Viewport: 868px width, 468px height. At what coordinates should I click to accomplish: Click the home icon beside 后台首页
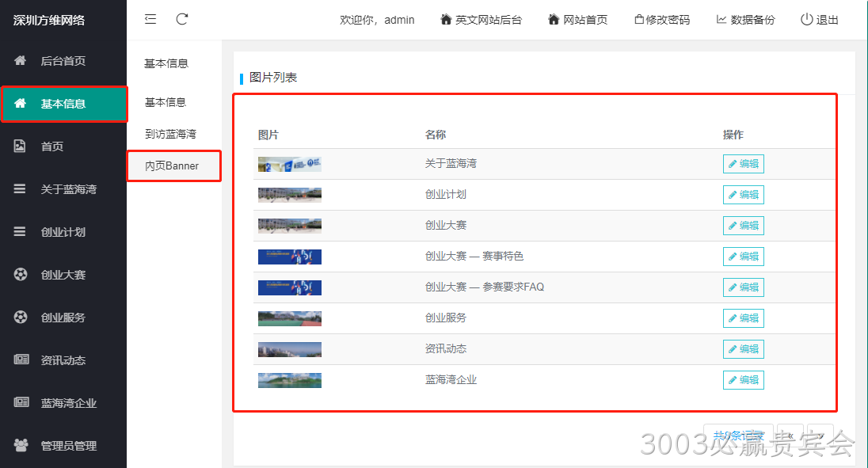coord(20,60)
